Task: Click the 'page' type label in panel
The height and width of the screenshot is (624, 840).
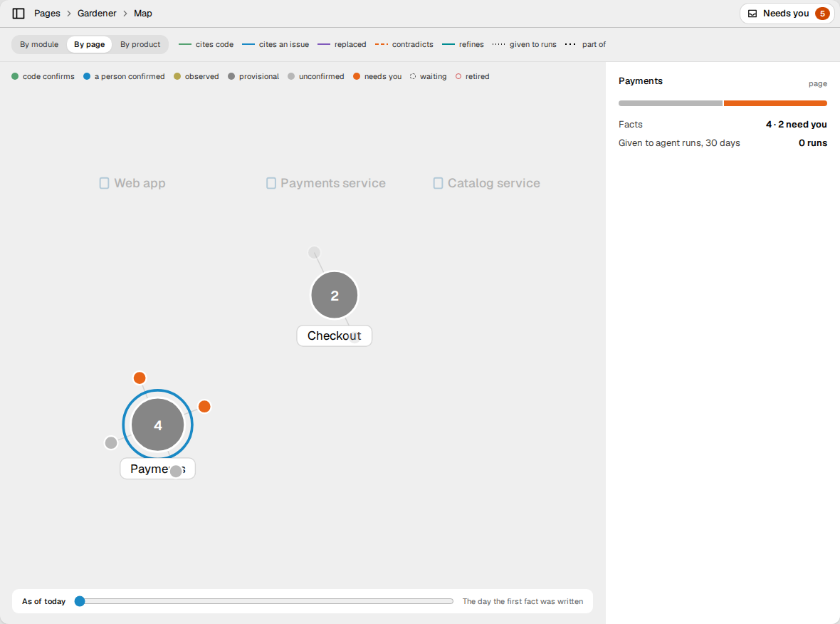Action: [x=817, y=83]
